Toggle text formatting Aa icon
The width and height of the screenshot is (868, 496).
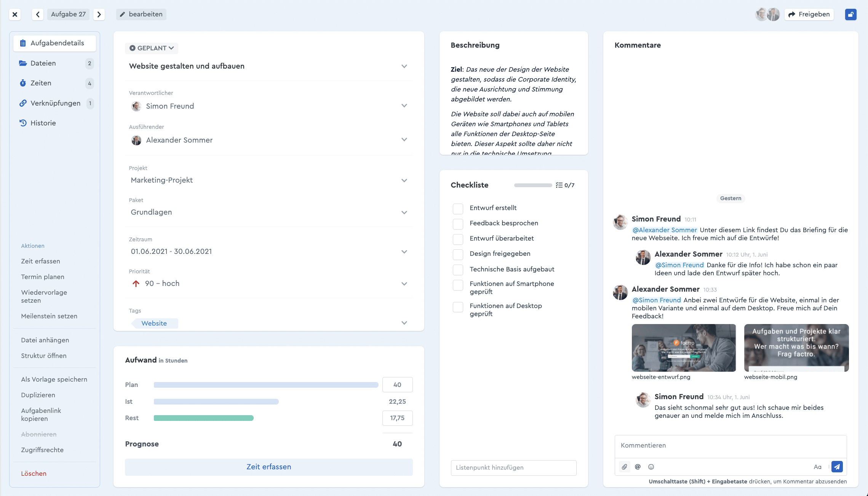pyautogui.click(x=817, y=467)
